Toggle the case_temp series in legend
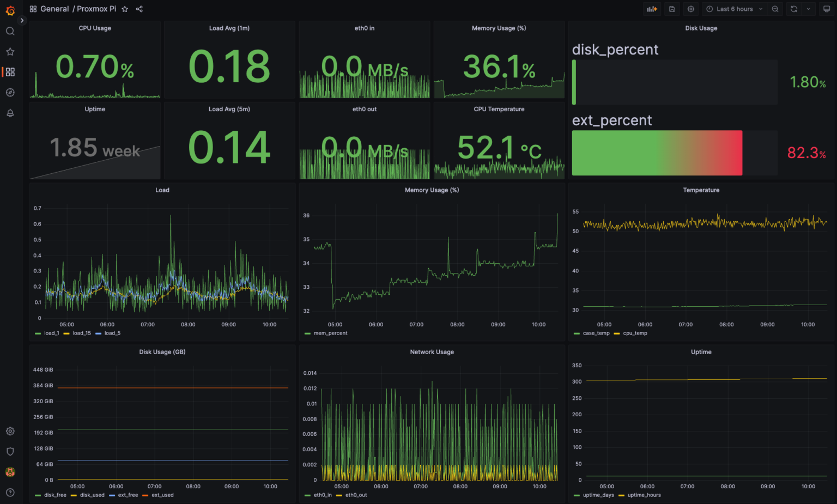Screen dimensions: 837x504 [596, 333]
